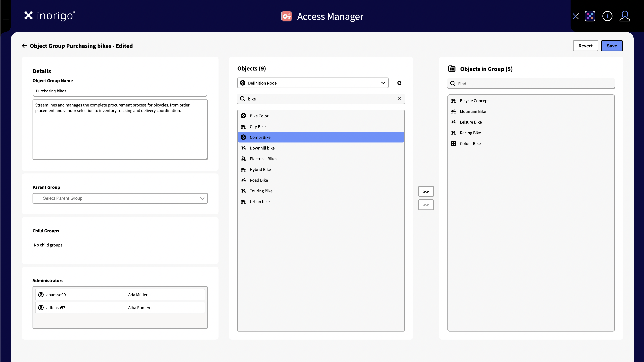Save the object group changes
Screen dimensions: 644x362
pos(611,46)
